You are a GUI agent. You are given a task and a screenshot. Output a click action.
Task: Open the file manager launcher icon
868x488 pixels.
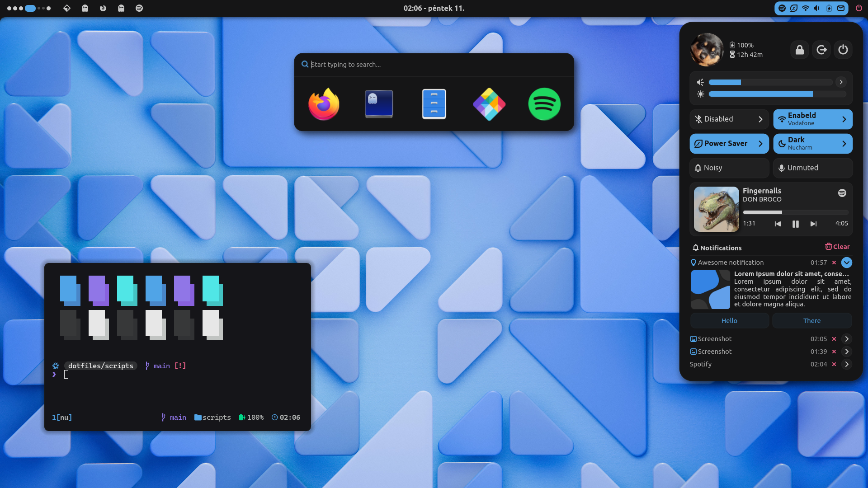(434, 104)
